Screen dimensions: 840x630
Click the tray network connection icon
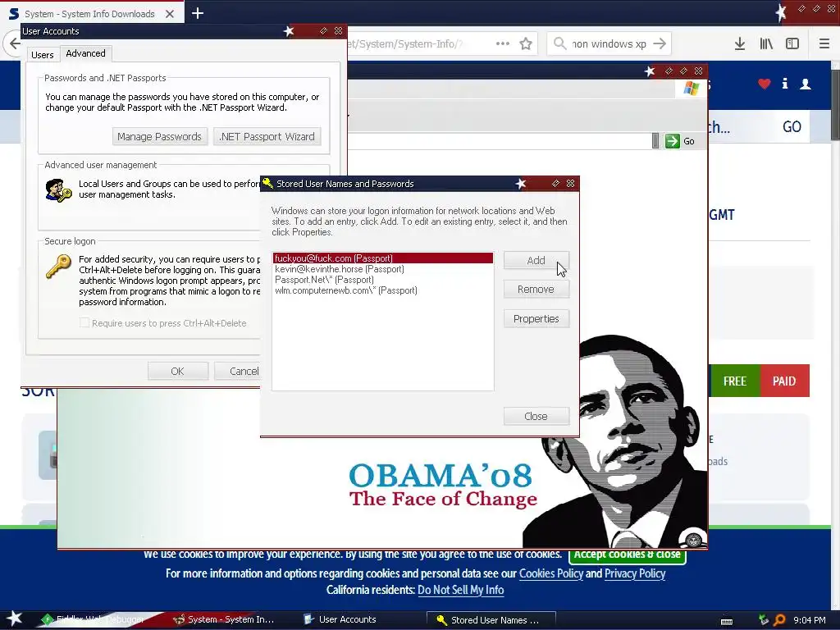point(764,620)
